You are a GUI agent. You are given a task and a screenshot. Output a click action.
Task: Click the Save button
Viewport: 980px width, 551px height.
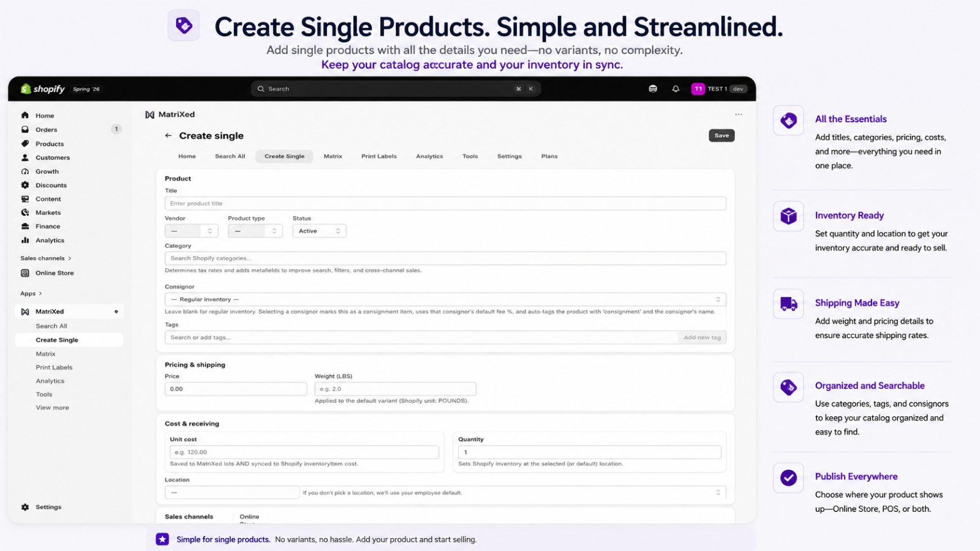[722, 135]
